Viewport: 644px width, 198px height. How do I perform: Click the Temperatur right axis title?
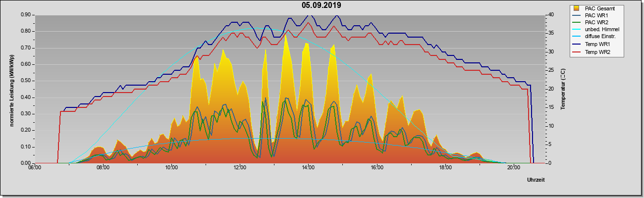563,89
